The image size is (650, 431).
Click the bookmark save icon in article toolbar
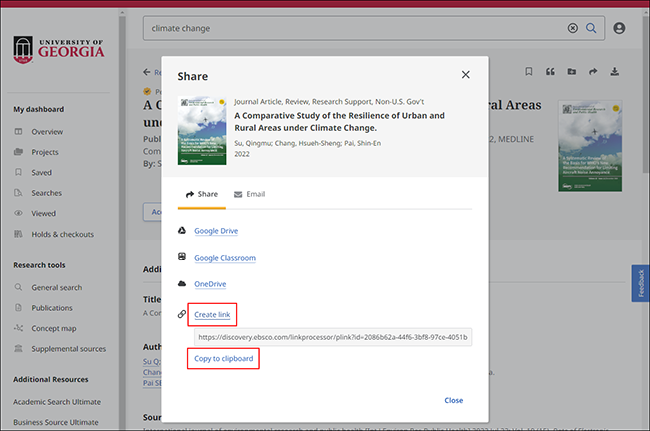(x=529, y=71)
